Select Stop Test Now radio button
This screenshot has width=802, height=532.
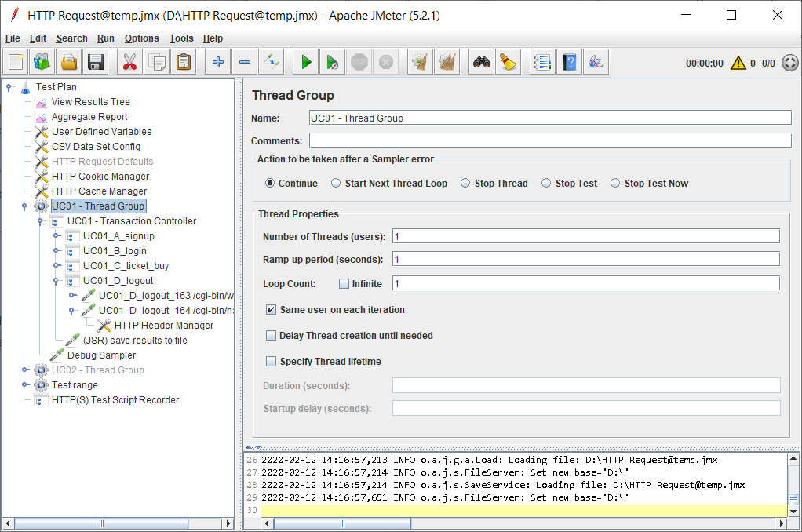tap(615, 183)
